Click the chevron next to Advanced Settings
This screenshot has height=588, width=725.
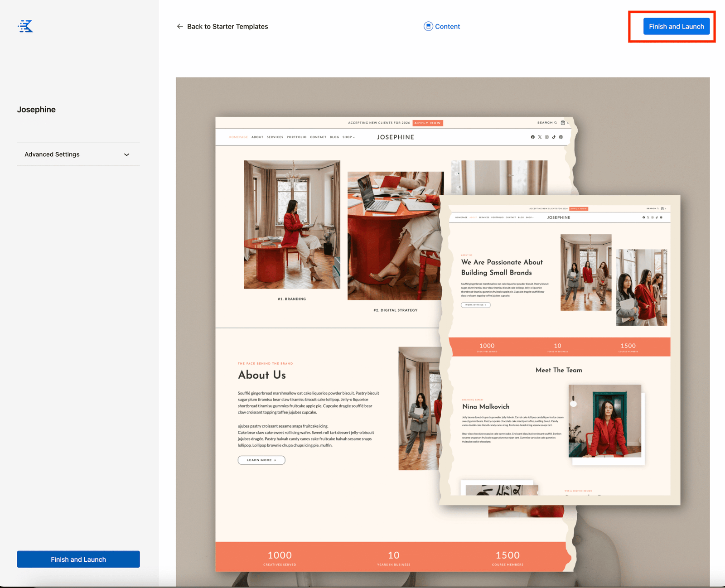(126, 154)
